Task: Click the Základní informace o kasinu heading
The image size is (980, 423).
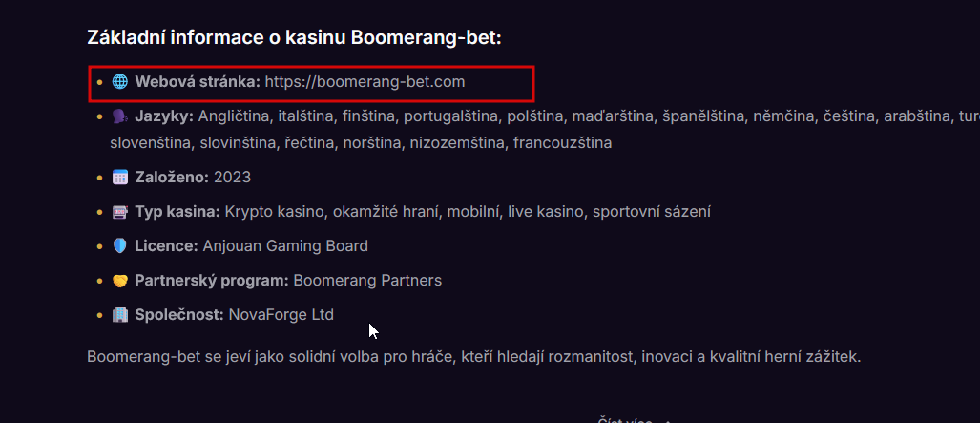Action: point(294,37)
